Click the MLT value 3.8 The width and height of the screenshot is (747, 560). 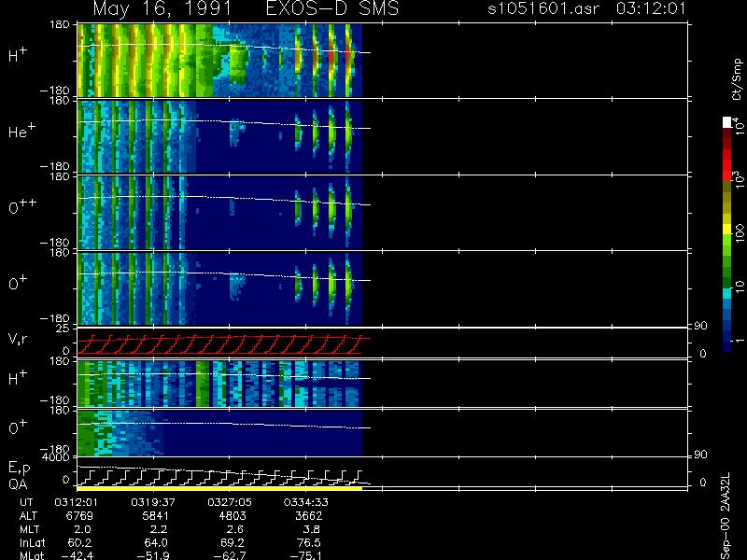click(x=312, y=529)
